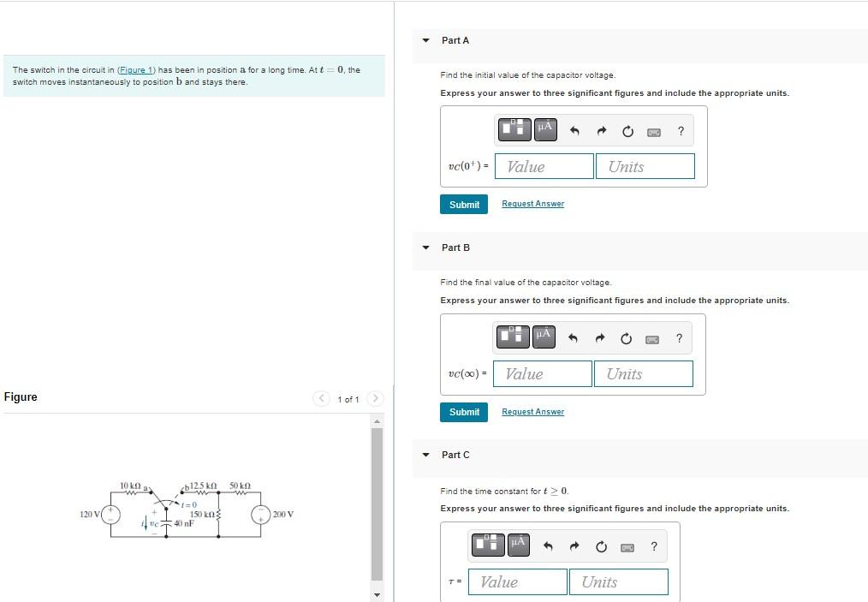Click time constant τ Units field
868x602 pixels.
coord(619,581)
